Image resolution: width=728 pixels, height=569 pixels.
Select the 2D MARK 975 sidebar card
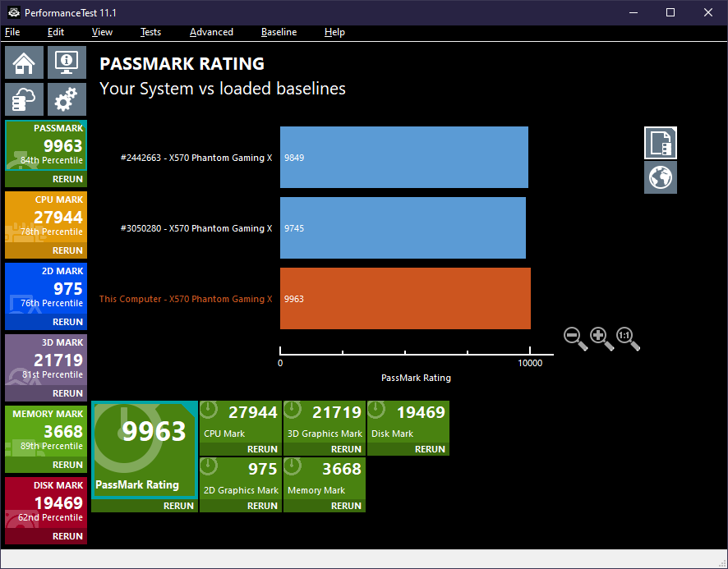click(46, 289)
